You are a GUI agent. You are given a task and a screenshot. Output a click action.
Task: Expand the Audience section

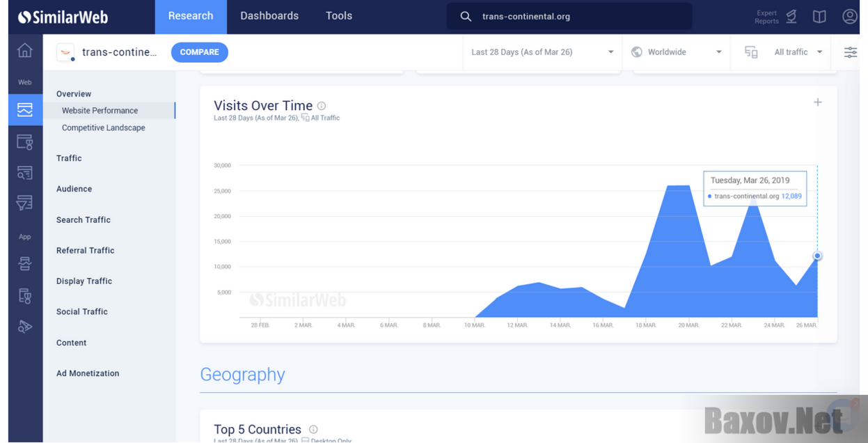[x=74, y=189]
